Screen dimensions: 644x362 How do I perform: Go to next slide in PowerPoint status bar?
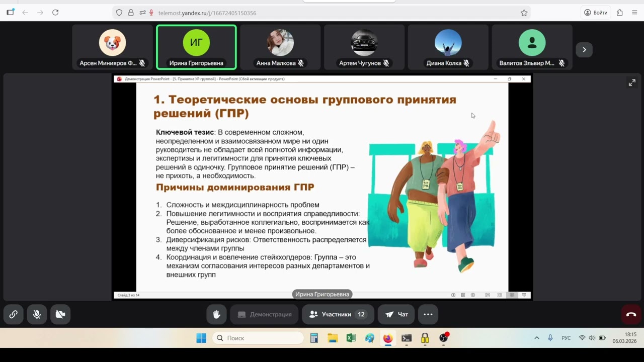point(473,295)
